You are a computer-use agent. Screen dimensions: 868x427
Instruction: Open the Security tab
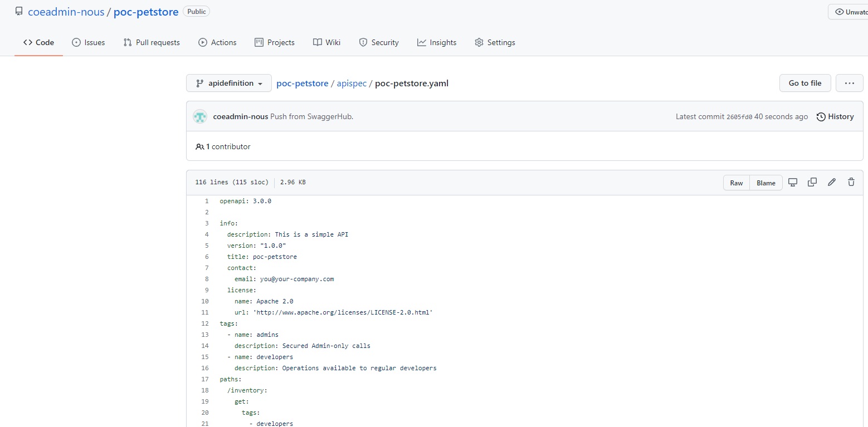pyautogui.click(x=379, y=42)
